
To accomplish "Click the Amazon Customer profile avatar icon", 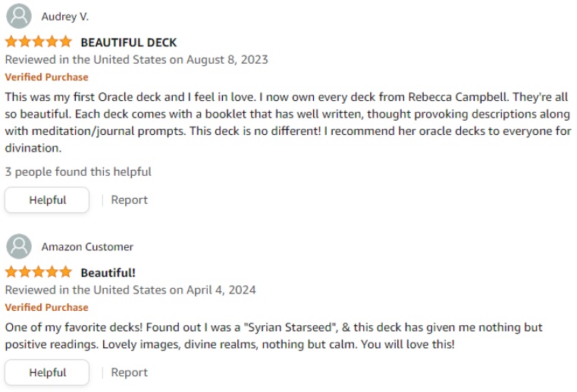I will pyautogui.click(x=18, y=246).
